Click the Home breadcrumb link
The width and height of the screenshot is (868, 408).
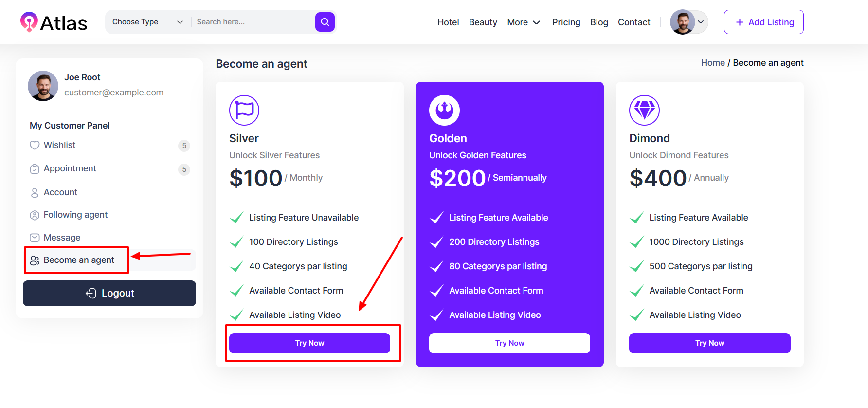(x=713, y=63)
